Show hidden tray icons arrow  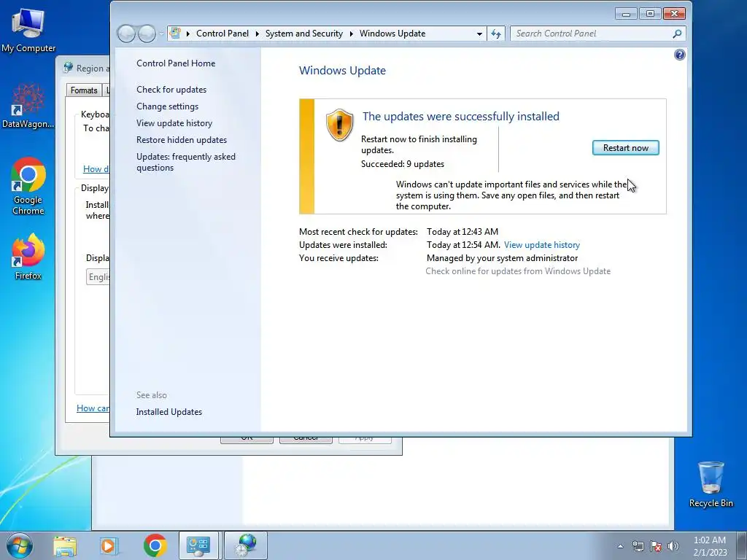coord(620,546)
